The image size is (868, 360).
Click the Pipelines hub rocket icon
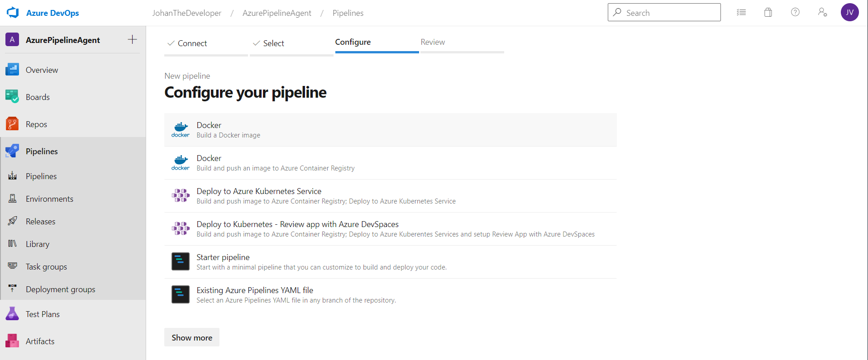point(12,151)
